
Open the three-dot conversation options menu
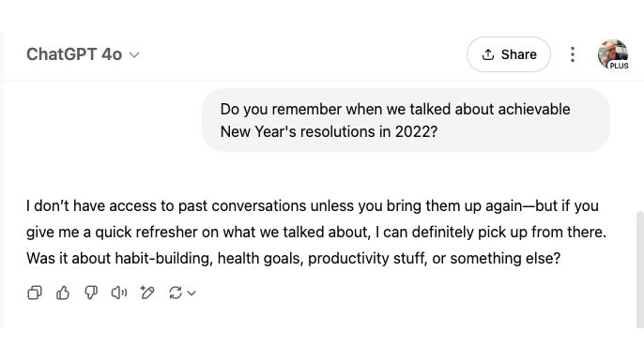click(573, 54)
